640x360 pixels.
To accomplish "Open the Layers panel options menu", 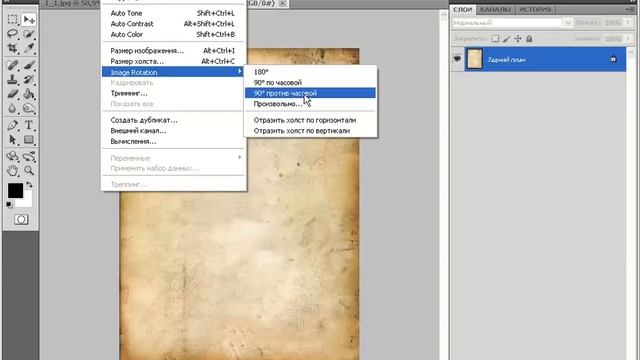I will pos(631,9).
